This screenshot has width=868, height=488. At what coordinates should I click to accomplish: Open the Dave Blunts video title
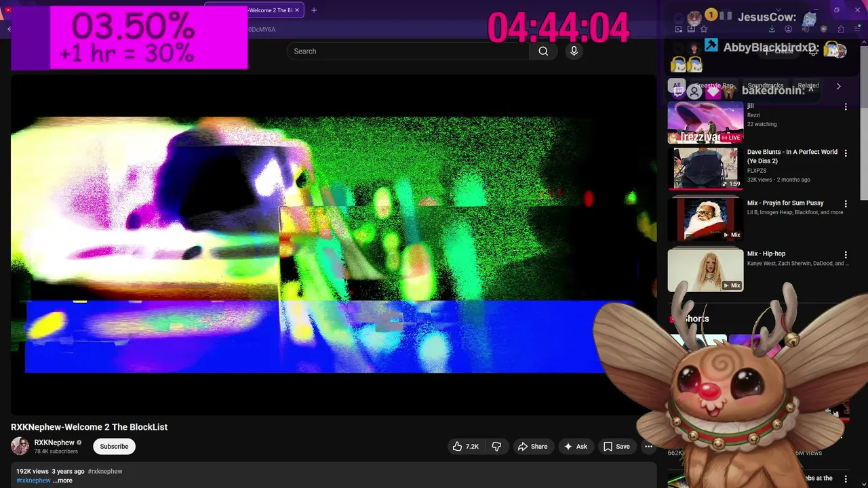[792, 157]
